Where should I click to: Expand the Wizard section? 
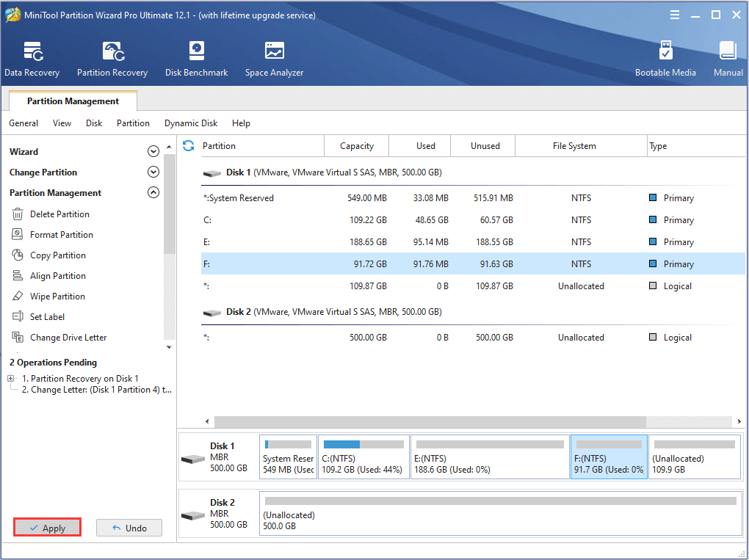(153, 151)
